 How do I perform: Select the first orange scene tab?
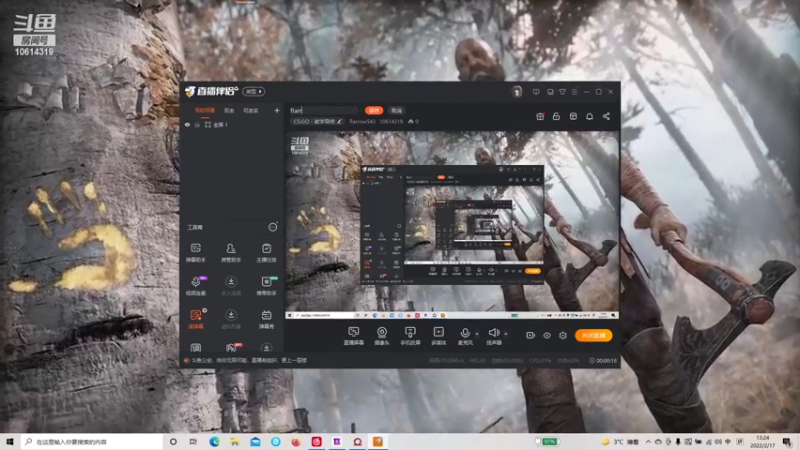coord(205,110)
